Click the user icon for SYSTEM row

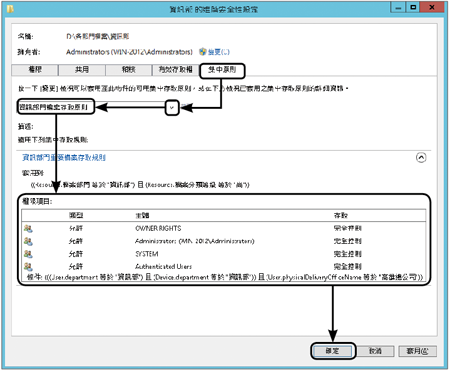tap(28, 254)
